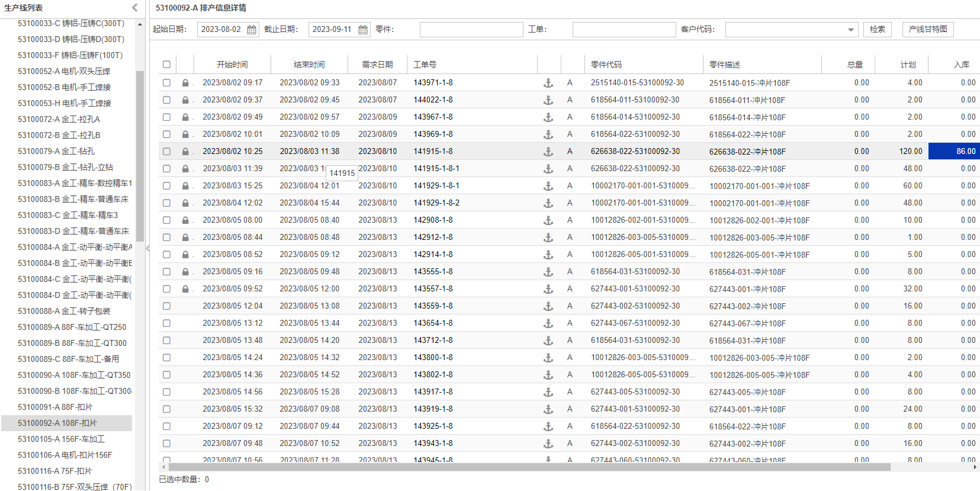980x491 pixels.
Task: Click part code 2515140-015-53100092-30
Action: pyautogui.click(x=637, y=83)
